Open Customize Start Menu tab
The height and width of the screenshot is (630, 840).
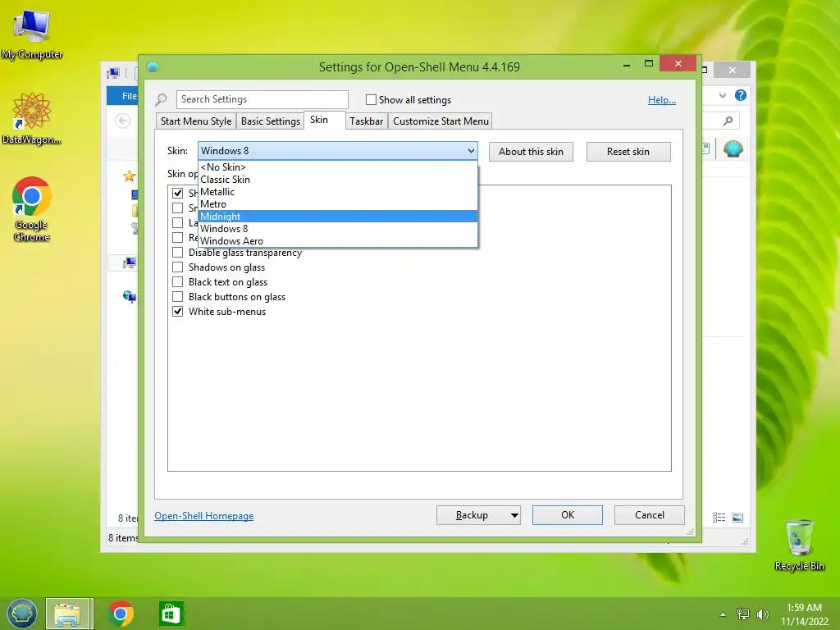point(441,121)
